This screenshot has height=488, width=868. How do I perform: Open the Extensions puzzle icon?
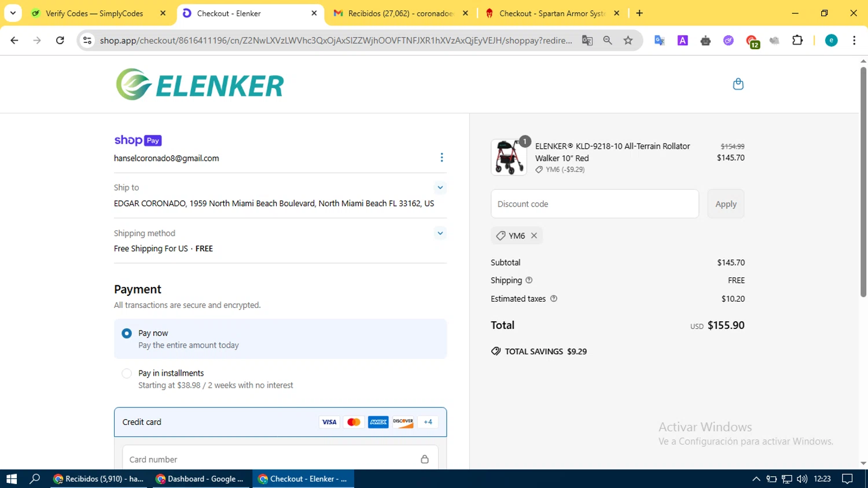[797, 40]
